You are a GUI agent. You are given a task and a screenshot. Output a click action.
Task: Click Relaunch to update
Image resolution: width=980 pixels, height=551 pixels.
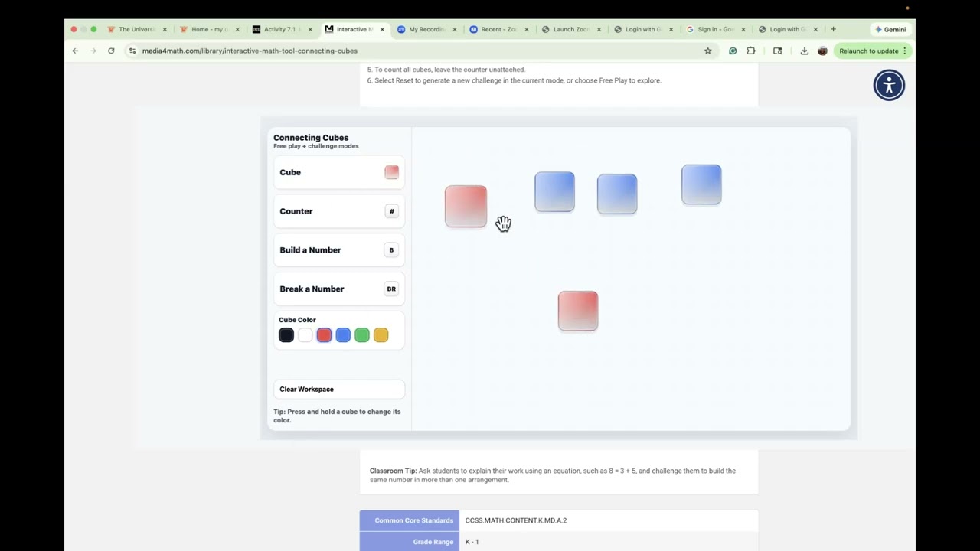(x=872, y=51)
